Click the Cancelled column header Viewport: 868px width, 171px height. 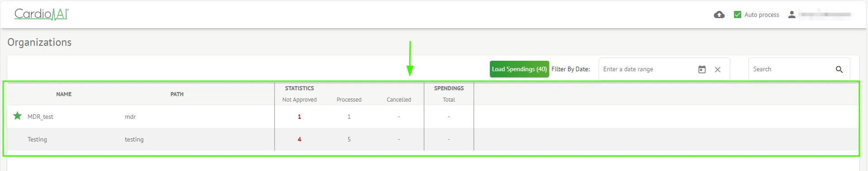pos(399,99)
